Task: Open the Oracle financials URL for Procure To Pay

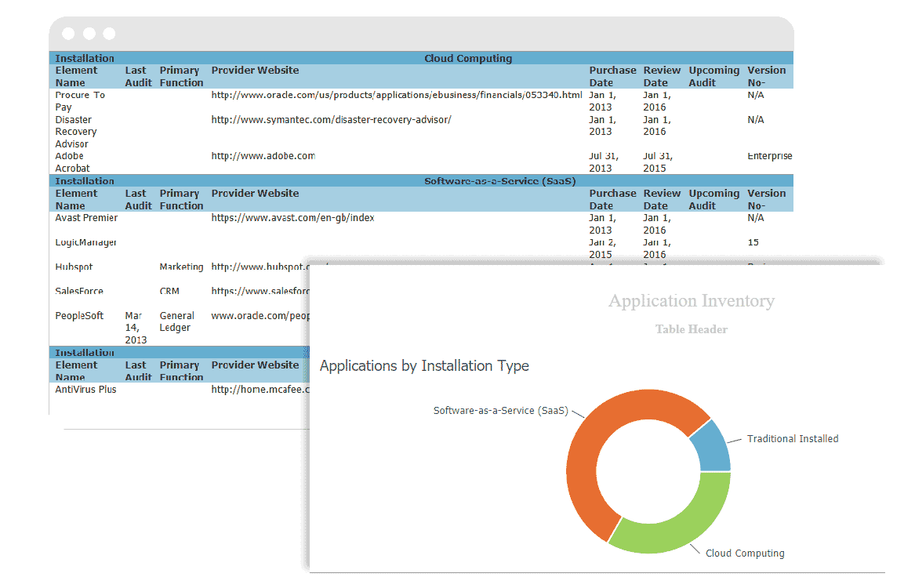Action: [x=396, y=95]
